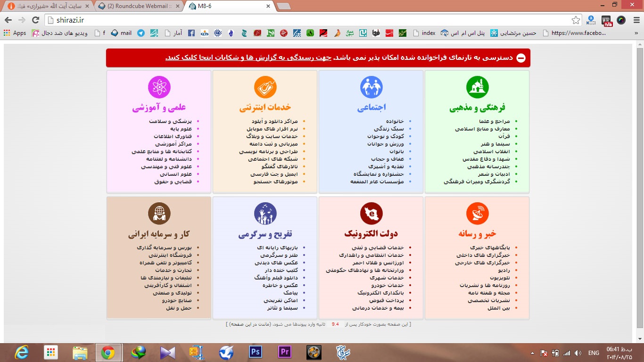Show hidden system tray icons
Viewport: 644px width, 362px height.
coord(533,353)
